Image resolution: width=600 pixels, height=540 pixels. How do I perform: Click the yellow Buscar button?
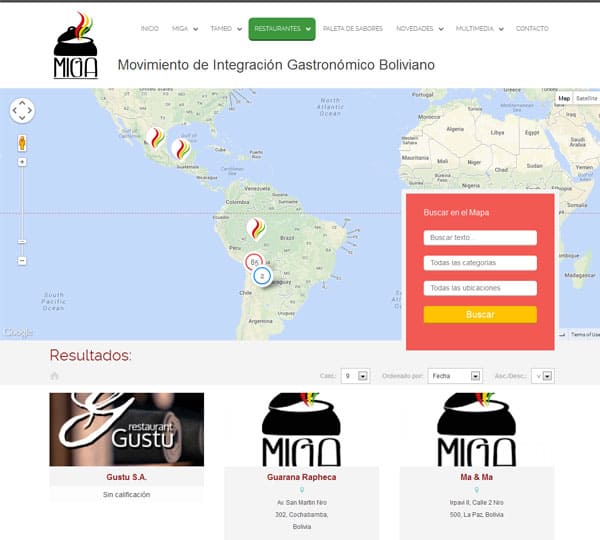coord(480,315)
